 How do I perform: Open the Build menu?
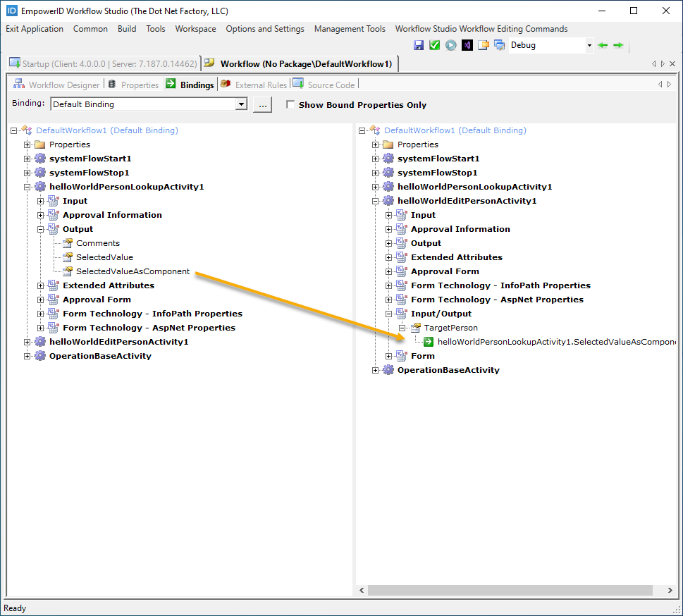(127, 29)
